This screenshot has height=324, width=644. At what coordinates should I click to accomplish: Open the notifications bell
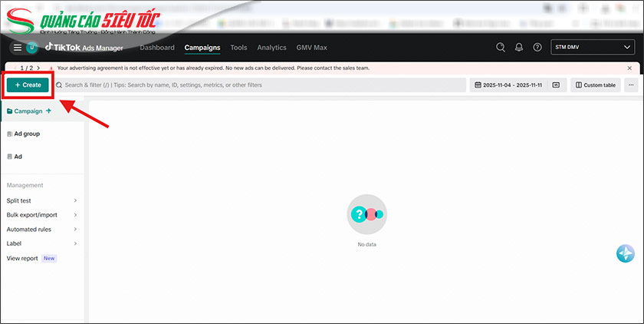click(x=519, y=48)
